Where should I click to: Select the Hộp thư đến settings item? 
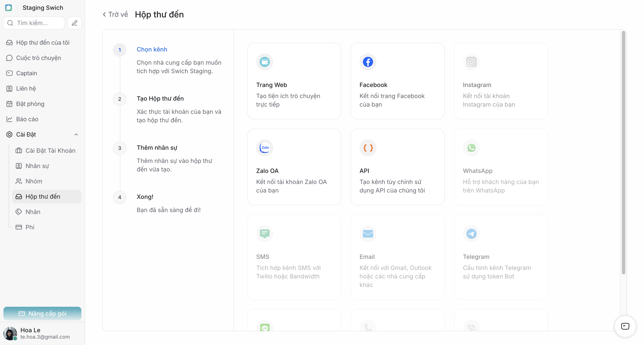pyautogui.click(x=46, y=197)
